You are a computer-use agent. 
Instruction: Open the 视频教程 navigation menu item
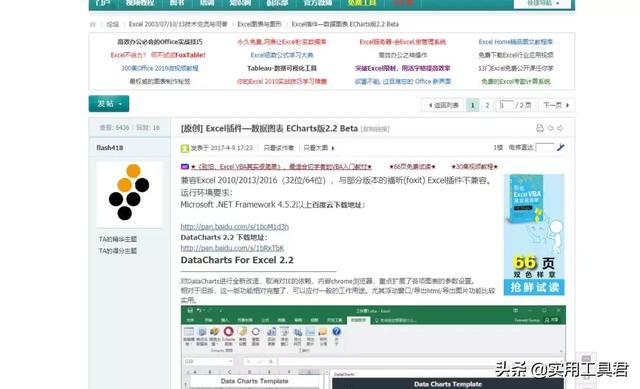pyautogui.click(x=140, y=3)
